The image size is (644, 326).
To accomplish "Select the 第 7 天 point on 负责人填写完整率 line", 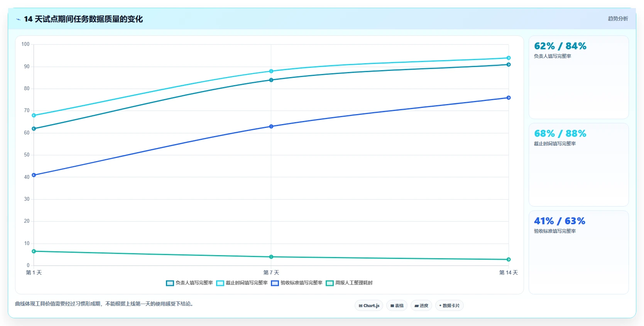I will 271,80.
